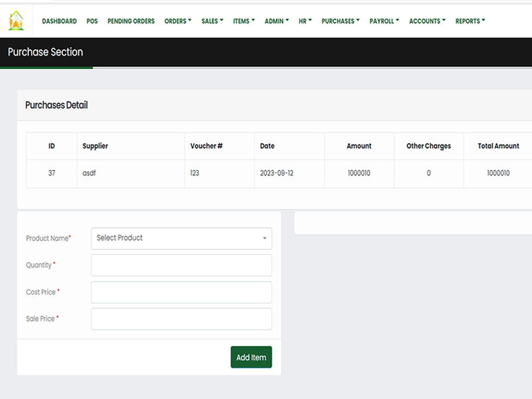Screen dimensions: 532x399
Task: Select supplier cell asdf
Action: coord(131,173)
